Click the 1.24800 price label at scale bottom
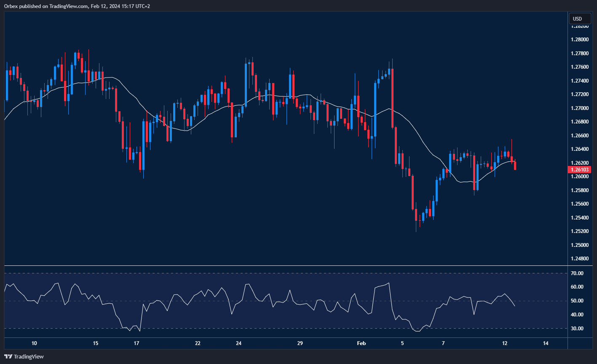 pos(581,258)
